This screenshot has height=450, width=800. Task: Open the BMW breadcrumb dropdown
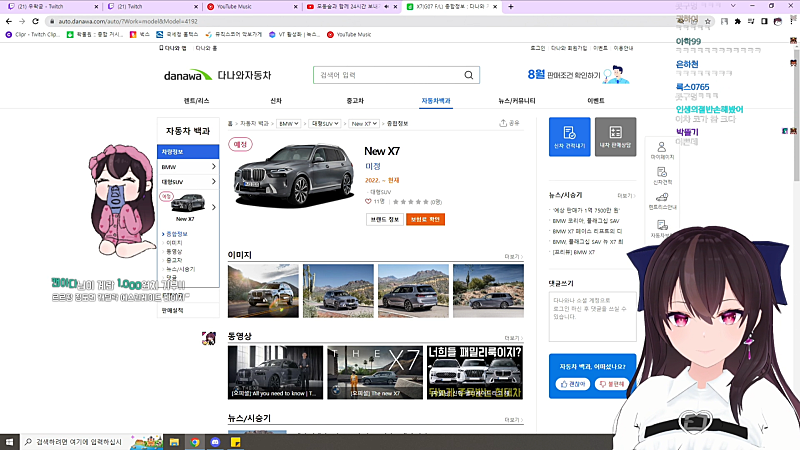click(289, 123)
